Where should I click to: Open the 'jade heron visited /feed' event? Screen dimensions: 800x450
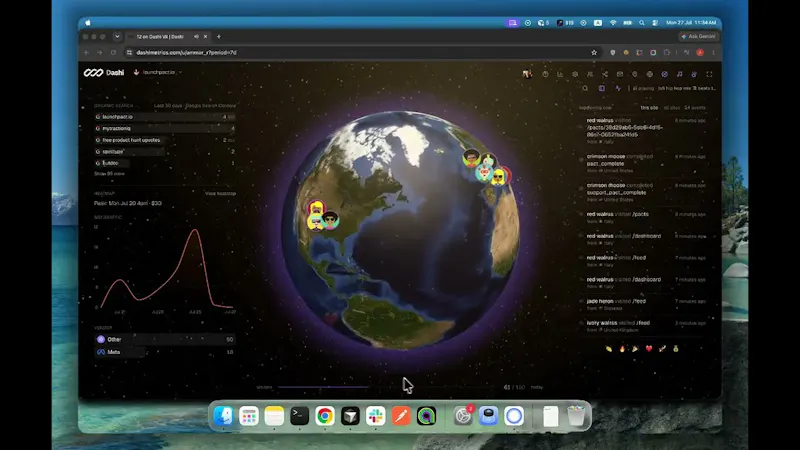[x=643, y=305]
